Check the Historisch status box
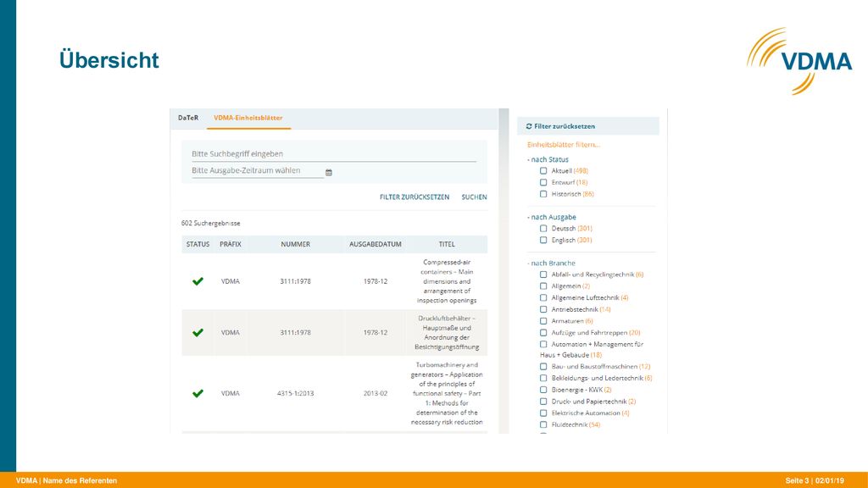868x488 pixels. click(543, 194)
